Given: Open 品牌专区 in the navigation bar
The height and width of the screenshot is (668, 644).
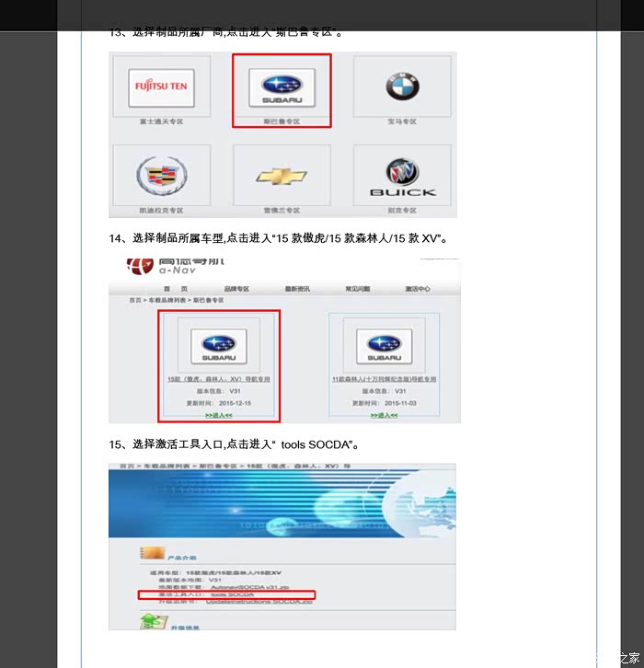Looking at the screenshot, I should [x=236, y=289].
